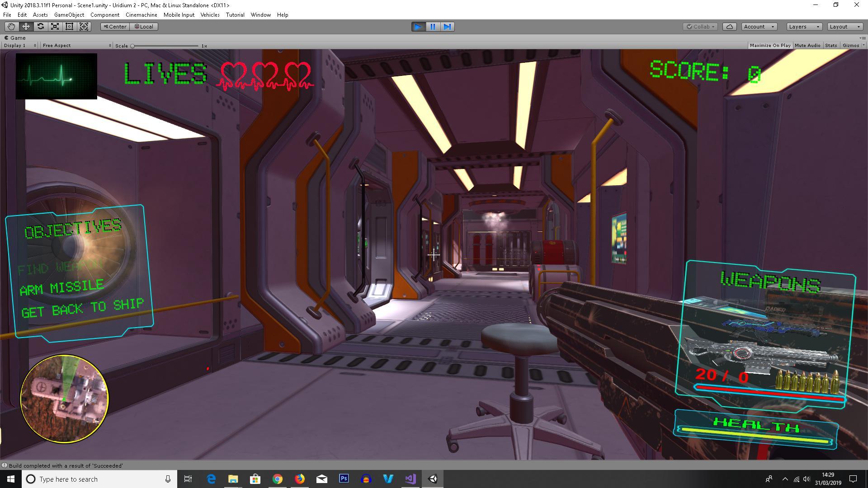Open Photoshop from the taskbar

(x=344, y=479)
